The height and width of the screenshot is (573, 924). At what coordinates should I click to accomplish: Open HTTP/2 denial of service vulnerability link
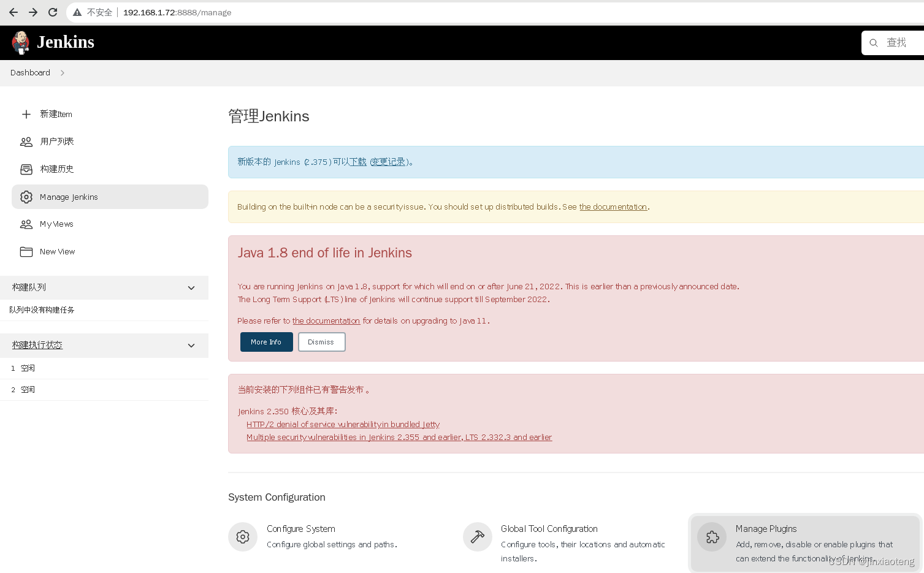tap(343, 425)
